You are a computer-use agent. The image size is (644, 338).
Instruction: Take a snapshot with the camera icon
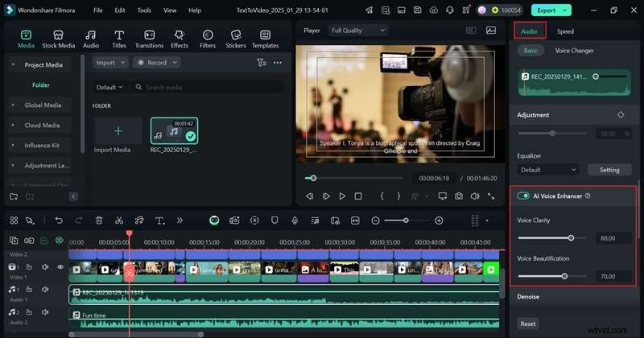(x=458, y=196)
